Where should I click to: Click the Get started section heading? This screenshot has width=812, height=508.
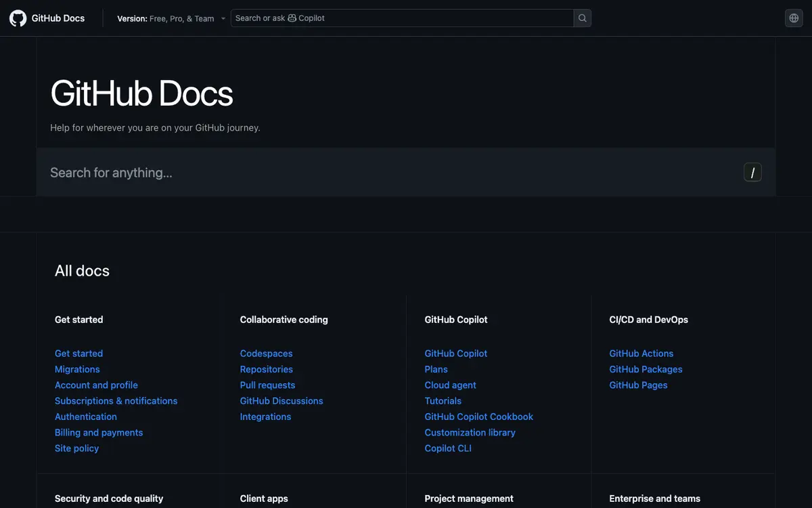(x=79, y=320)
